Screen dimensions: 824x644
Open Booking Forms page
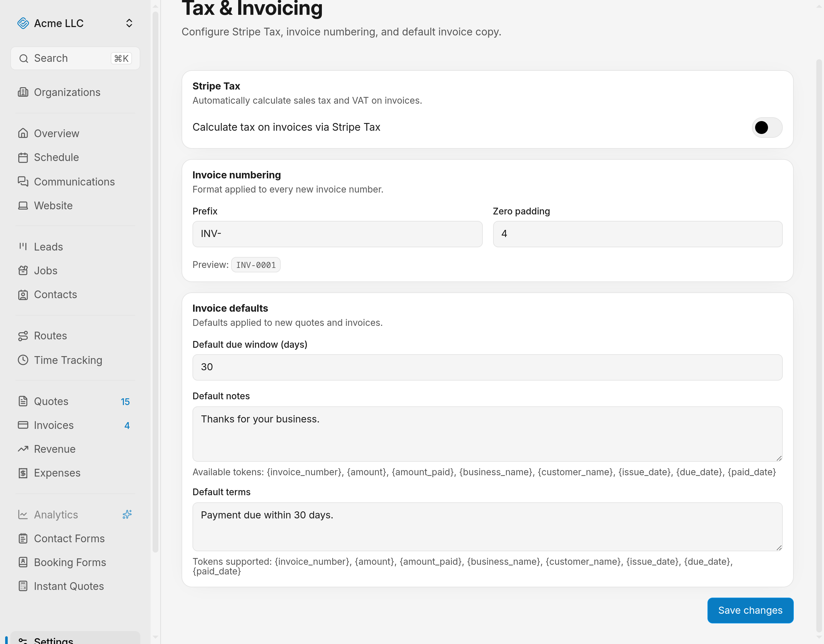tap(75, 563)
